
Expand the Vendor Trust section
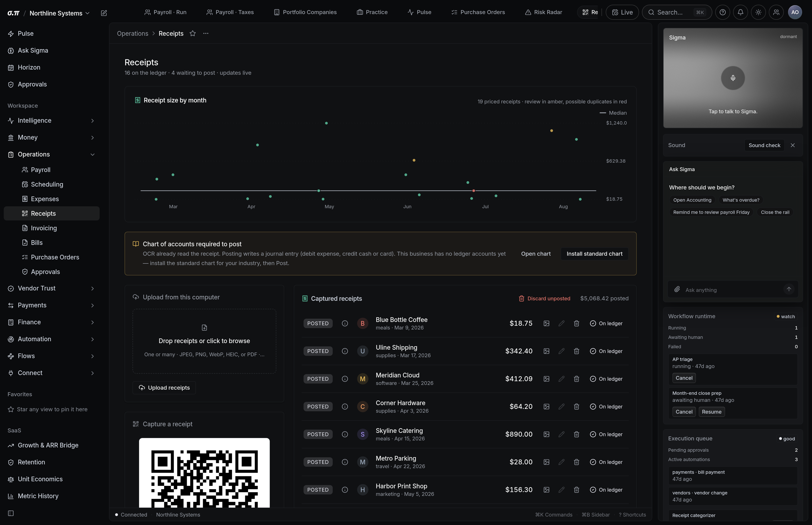click(x=51, y=288)
